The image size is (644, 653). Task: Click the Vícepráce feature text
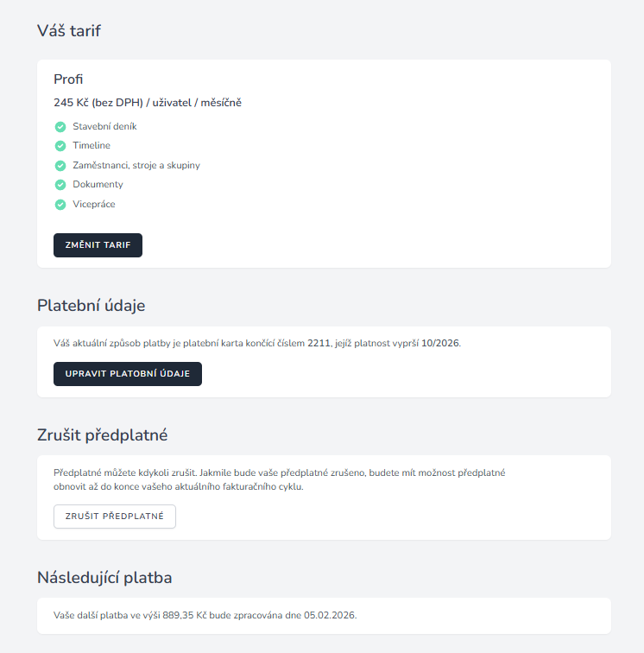[x=94, y=205]
